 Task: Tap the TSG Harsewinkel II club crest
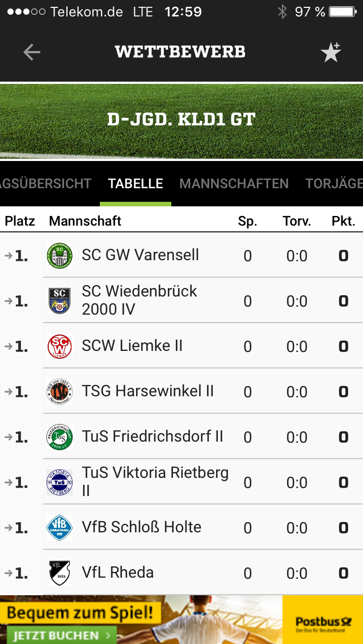[60, 392]
